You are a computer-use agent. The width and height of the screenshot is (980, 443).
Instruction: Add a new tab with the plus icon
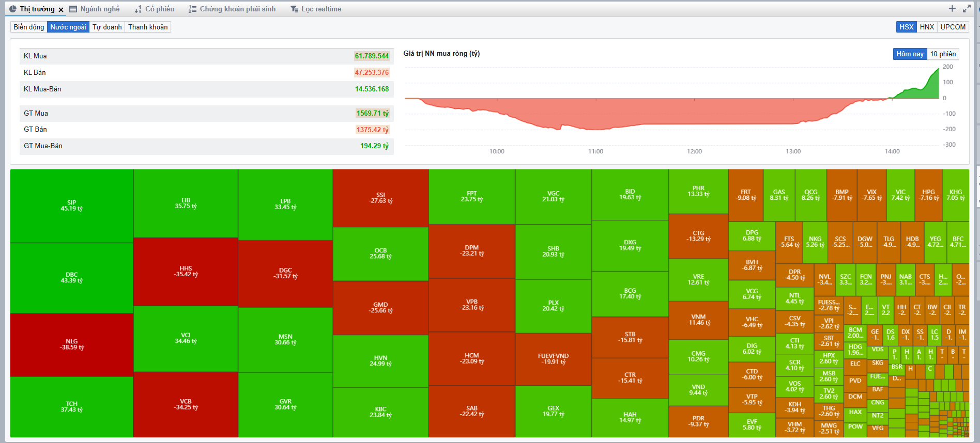(952, 8)
